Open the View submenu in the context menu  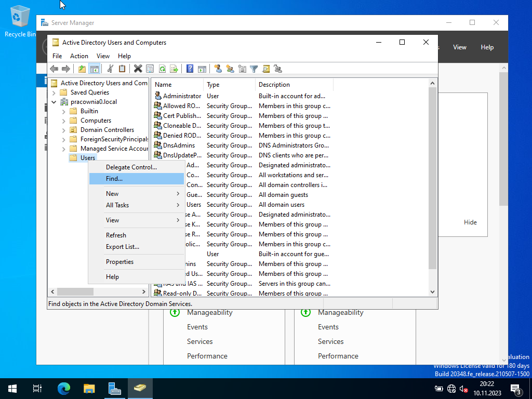click(137, 220)
